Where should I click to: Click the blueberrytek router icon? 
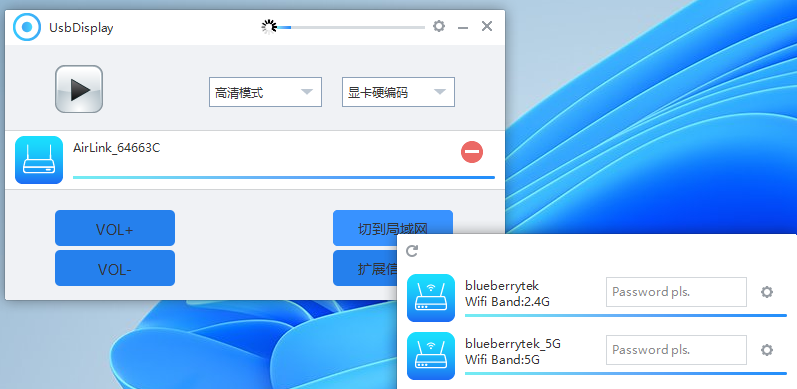point(431,298)
